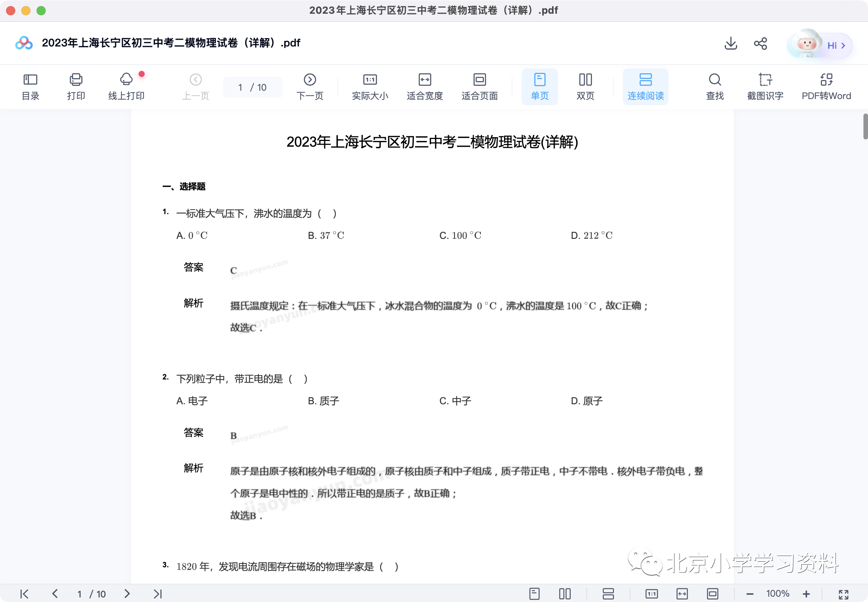The image size is (868, 602).
Task: Go to next page in bottom bar
Action: tap(127, 594)
